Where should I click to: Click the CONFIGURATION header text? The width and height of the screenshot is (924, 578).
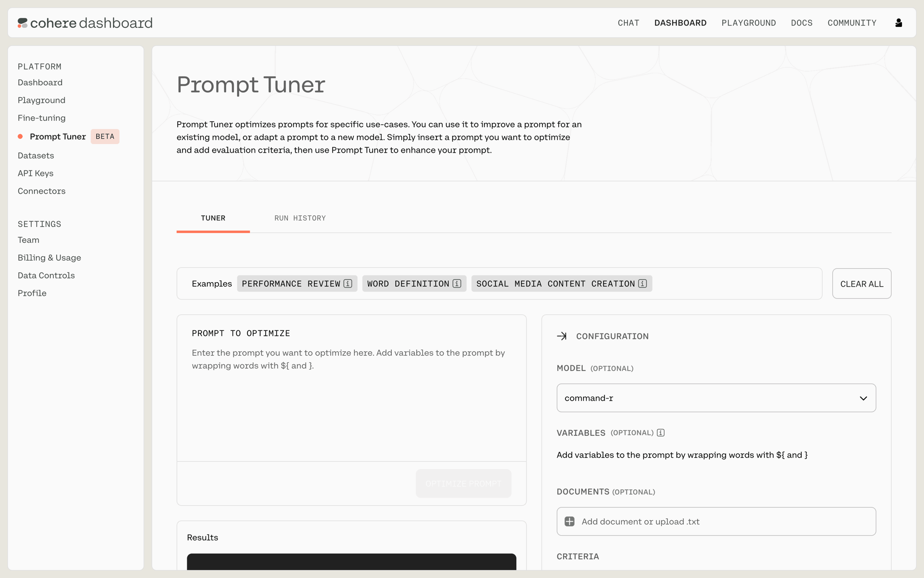point(612,336)
